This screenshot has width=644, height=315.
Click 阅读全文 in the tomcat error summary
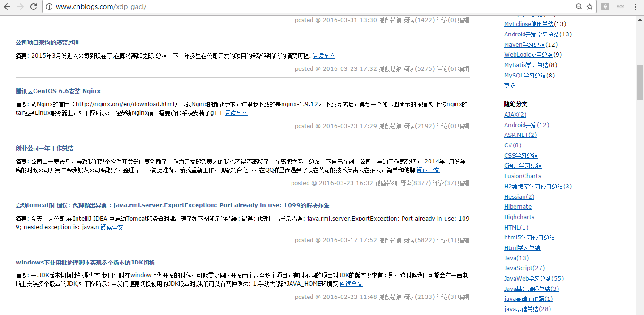pos(112,227)
